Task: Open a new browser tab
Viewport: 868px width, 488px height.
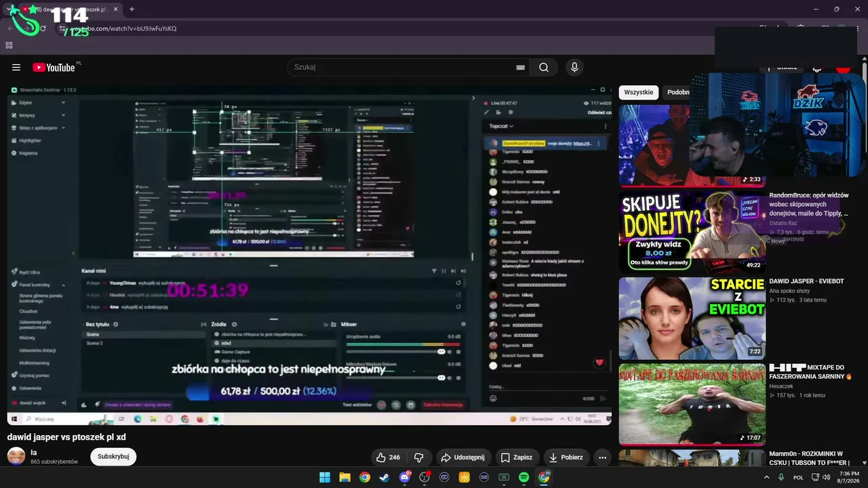Action: pyautogui.click(x=132, y=9)
